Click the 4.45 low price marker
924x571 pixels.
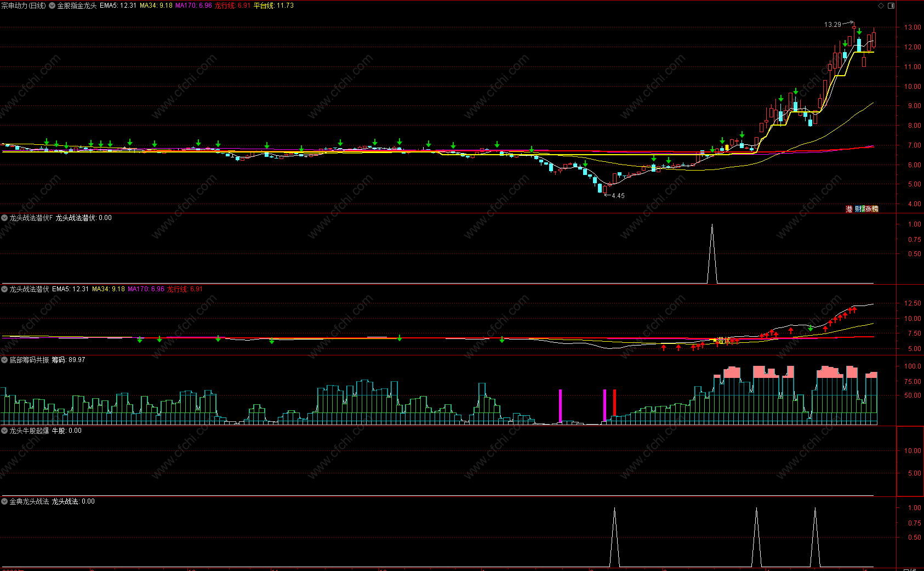pyautogui.click(x=618, y=196)
